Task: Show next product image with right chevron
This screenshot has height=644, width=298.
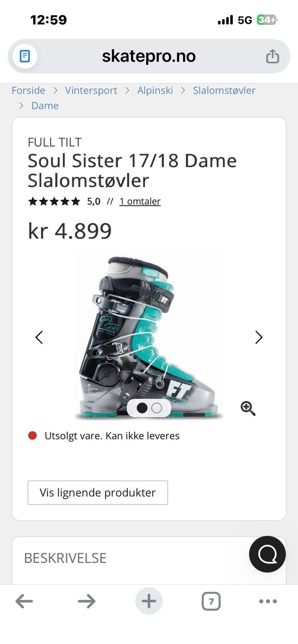Action: pos(259,337)
